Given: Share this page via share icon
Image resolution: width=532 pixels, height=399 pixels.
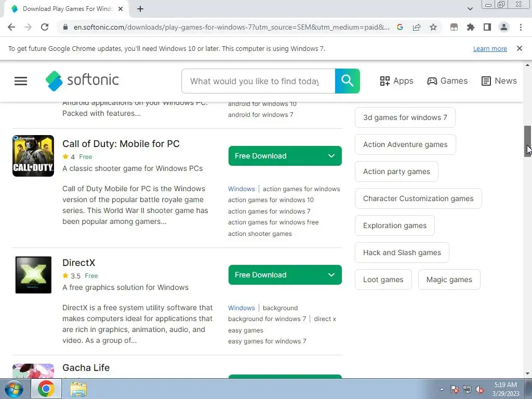Looking at the screenshot, I should 417,27.
